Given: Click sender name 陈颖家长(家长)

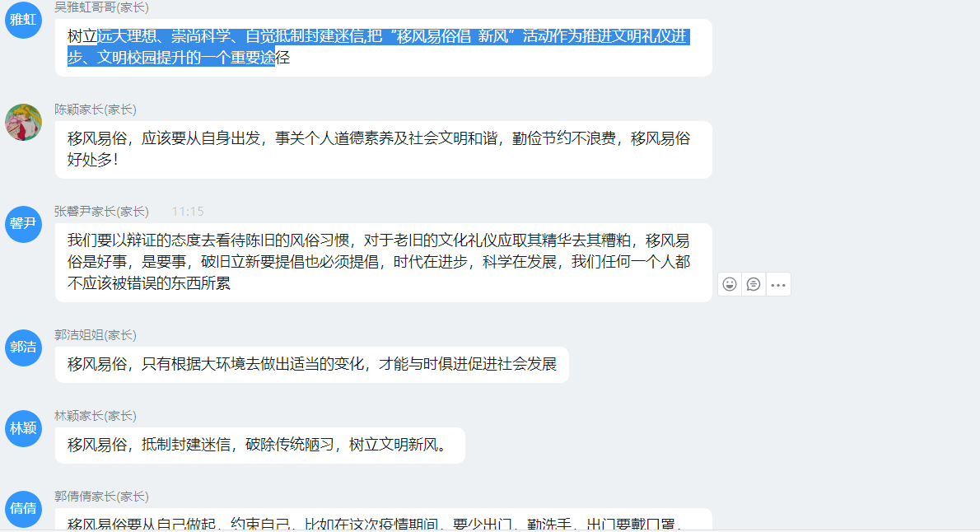Looking at the screenshot, I should [x=95, y=110].
